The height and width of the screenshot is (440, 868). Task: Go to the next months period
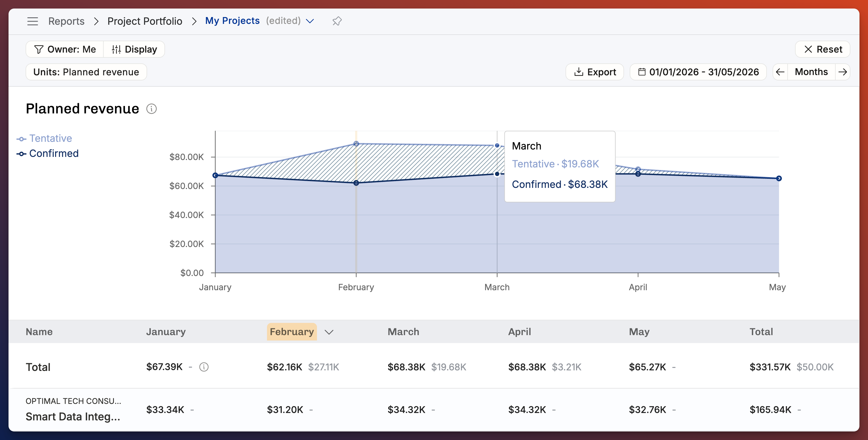[842, 72]
